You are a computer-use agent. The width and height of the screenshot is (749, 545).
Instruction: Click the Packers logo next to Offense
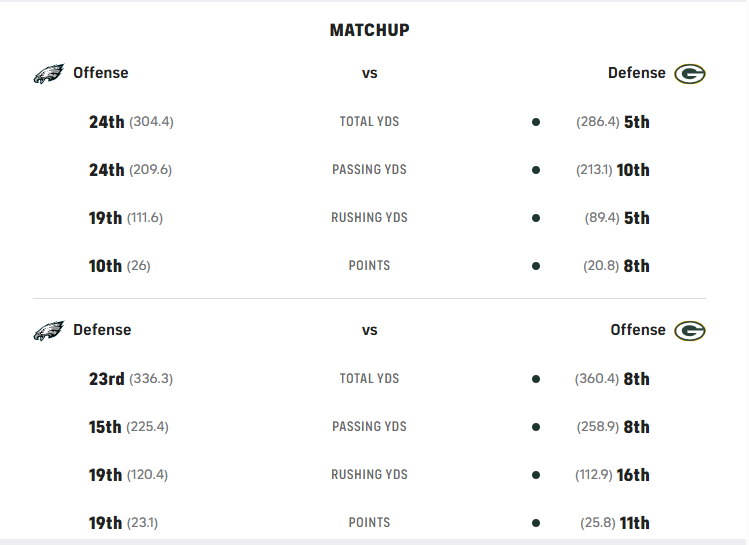point(690,331)
